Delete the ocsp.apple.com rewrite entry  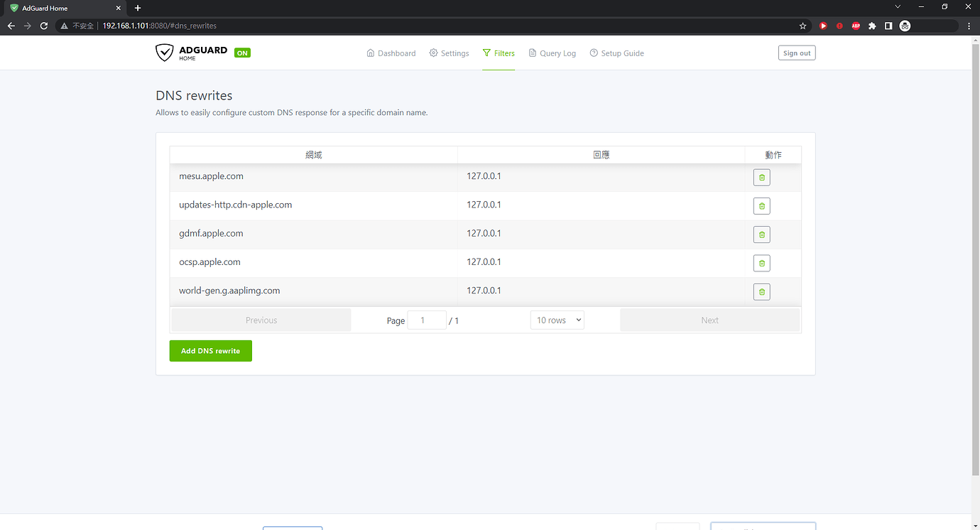[761, 263]
